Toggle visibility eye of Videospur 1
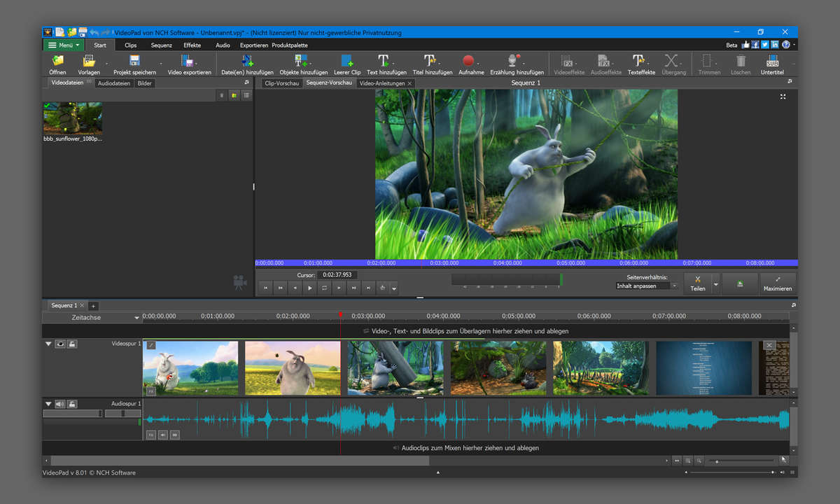Viewport: 840px width, 504px height. pos(61,344)
